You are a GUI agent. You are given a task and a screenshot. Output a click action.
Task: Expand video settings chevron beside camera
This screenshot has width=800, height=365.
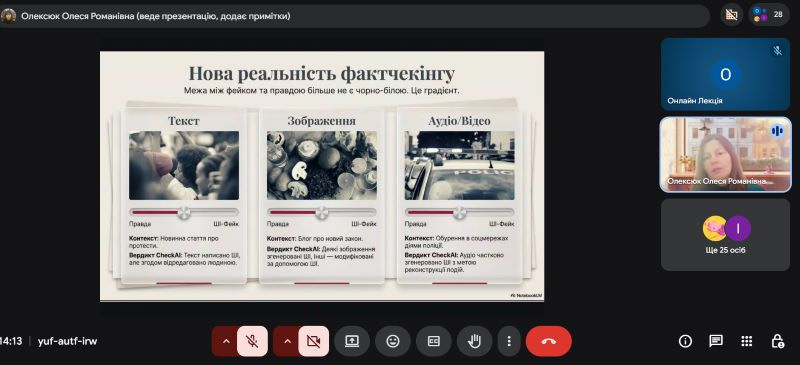(287, 341)
